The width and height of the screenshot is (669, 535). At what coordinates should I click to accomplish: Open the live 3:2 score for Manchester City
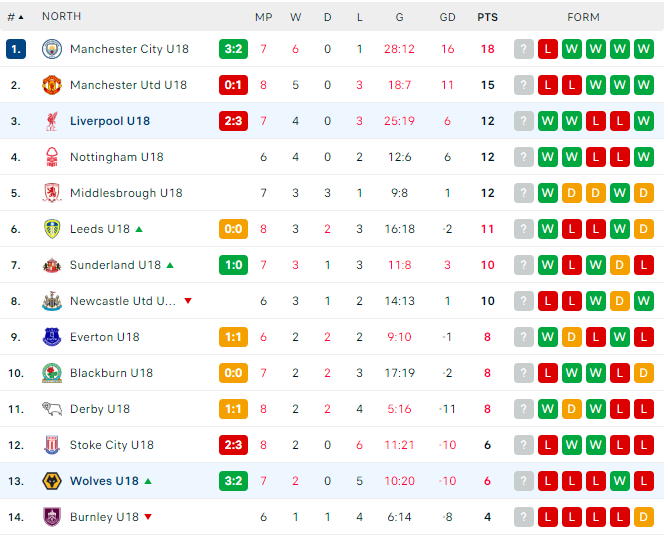tap(233, 49)
